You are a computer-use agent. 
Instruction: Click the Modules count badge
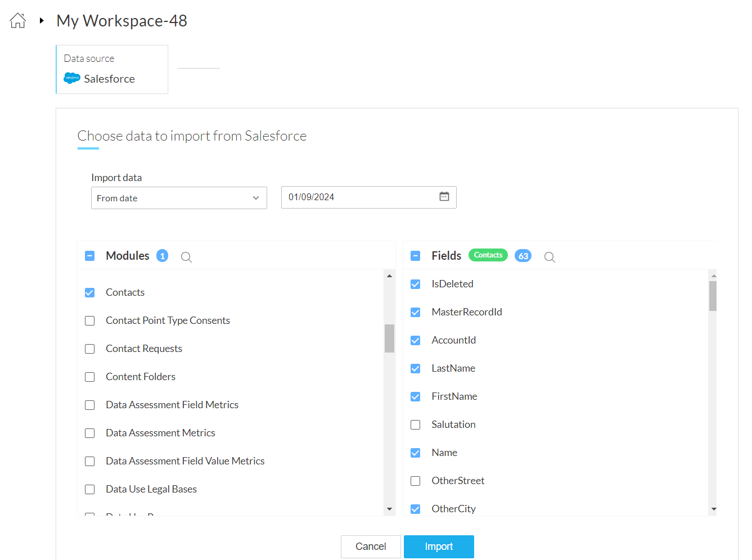(x=162, y=256)
